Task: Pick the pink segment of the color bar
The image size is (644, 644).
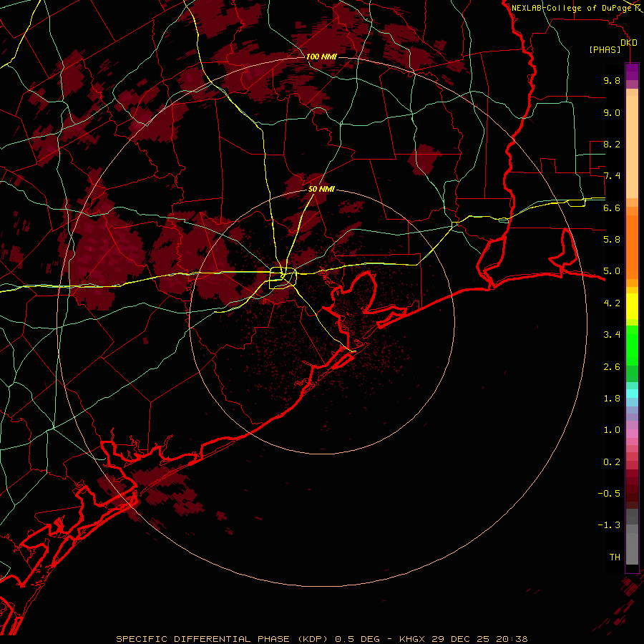Action: point(632,434)
